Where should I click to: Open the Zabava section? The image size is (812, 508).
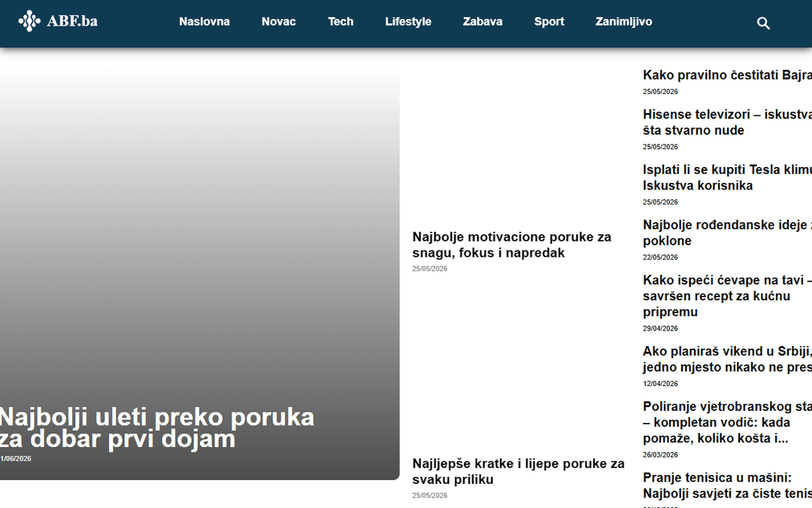coord(483,22)
